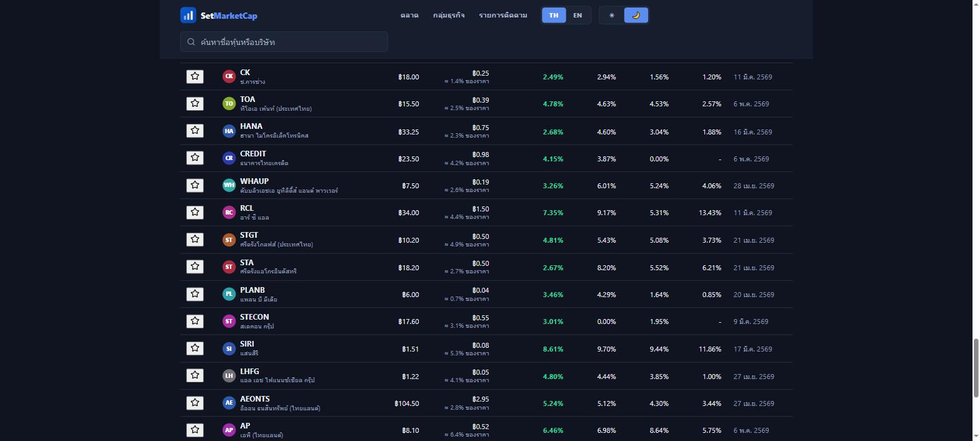Mark PLANB as favorite with its star

(195, 294)
